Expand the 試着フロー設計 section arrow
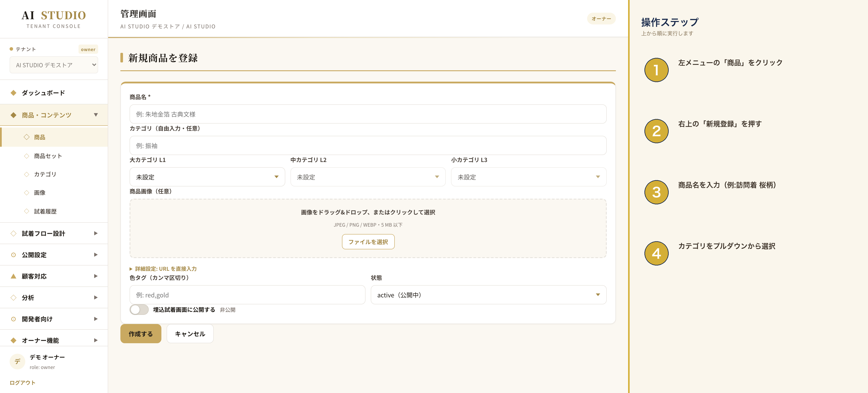 tap(96, 233)
